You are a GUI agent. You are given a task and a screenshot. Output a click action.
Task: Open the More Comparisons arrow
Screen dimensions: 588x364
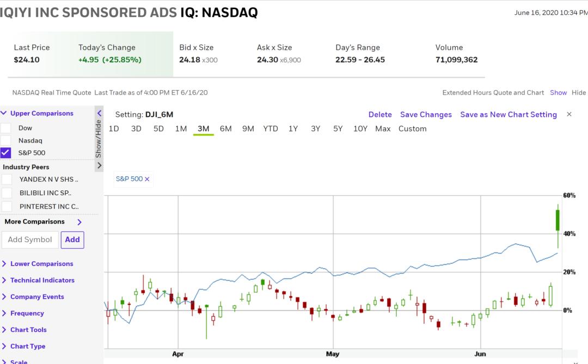(x=79, y=222)
